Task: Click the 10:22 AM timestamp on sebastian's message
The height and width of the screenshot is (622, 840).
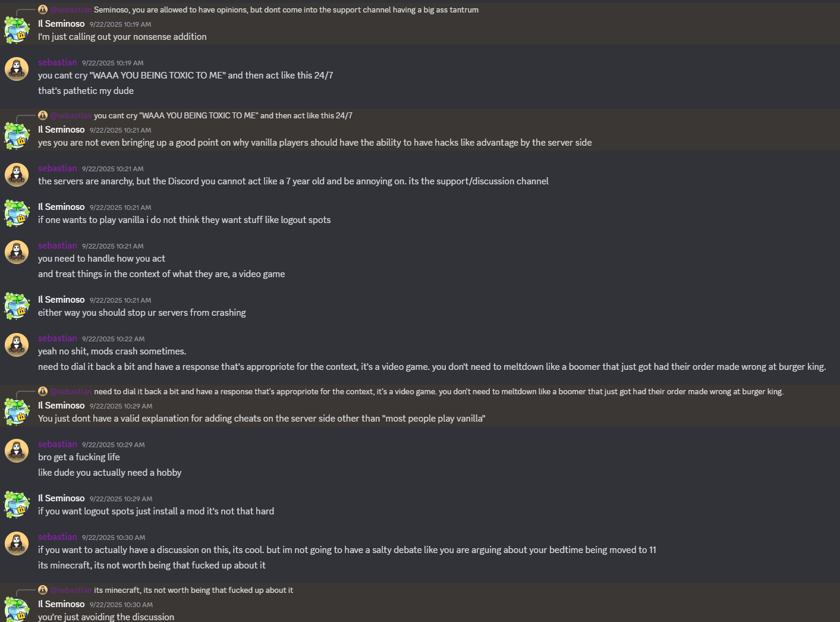Action: [113, 339]
